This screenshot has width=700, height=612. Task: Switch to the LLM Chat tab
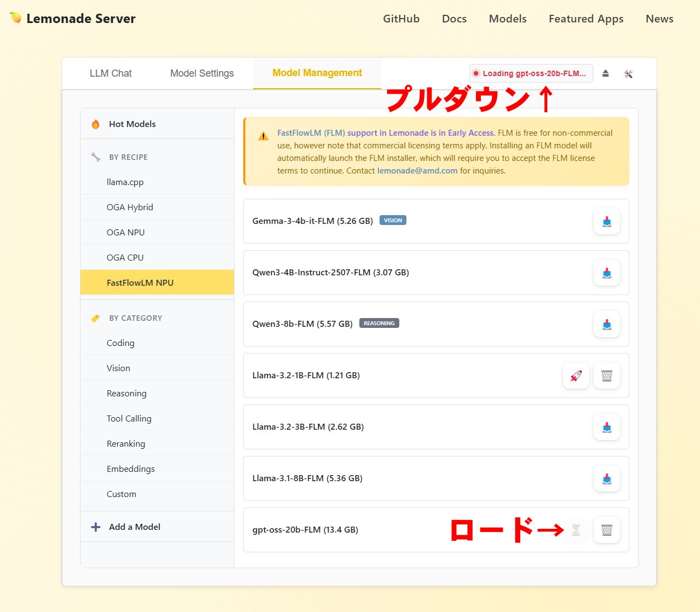coord(111,73)
